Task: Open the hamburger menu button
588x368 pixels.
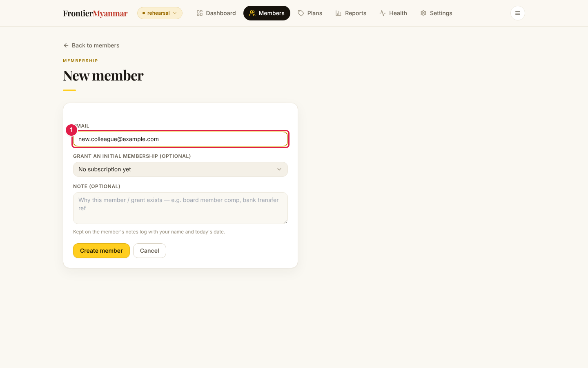Action: tap(517, 13)
